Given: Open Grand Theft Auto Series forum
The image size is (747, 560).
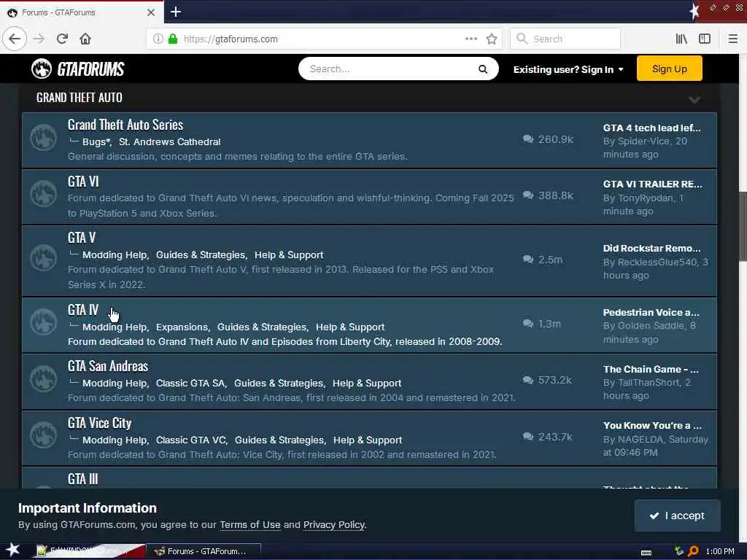Looking at the screenshot, I should click(x=125, y=125).
